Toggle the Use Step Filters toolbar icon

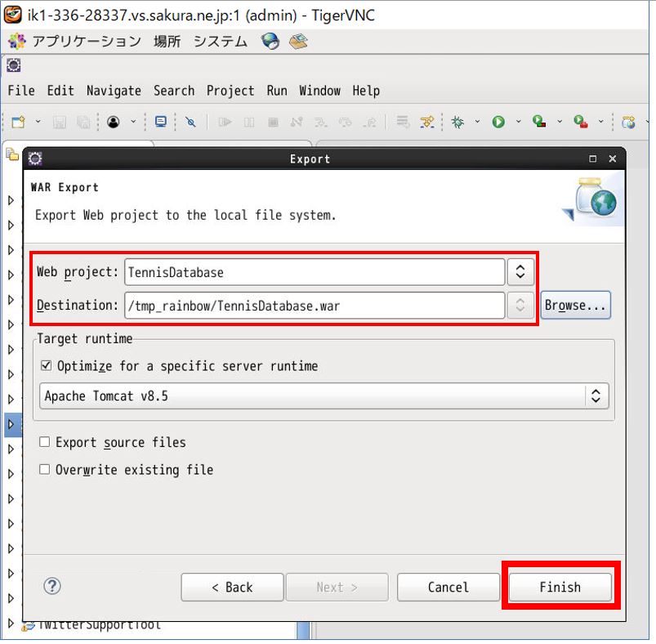click(x=427, y=123)
